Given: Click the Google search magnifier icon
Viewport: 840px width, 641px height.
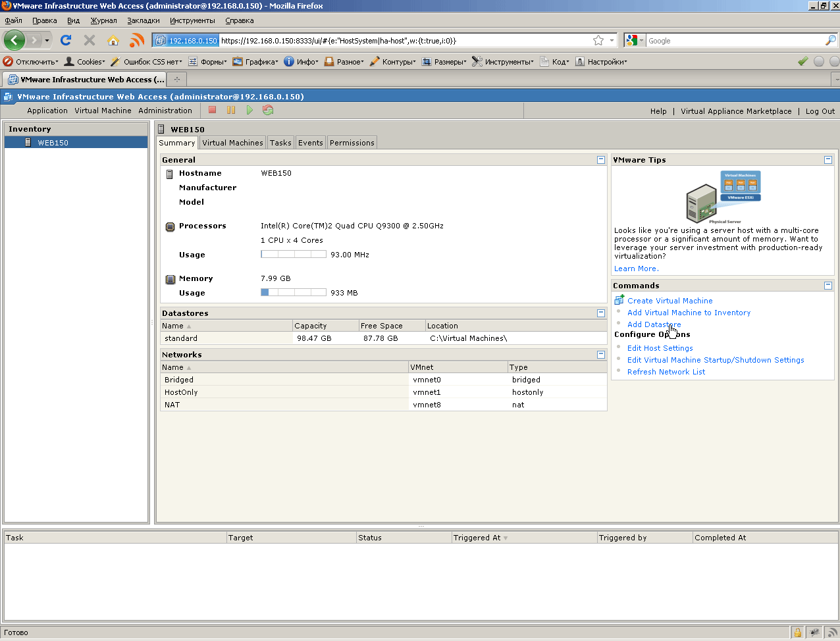Looking at the screenshot, I should click(830, 41).
